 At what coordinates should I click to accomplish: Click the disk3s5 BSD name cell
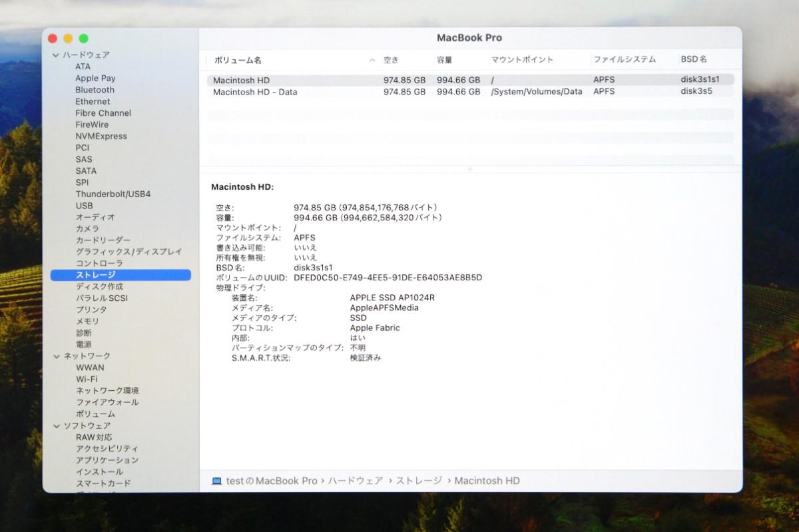(696, 91)
